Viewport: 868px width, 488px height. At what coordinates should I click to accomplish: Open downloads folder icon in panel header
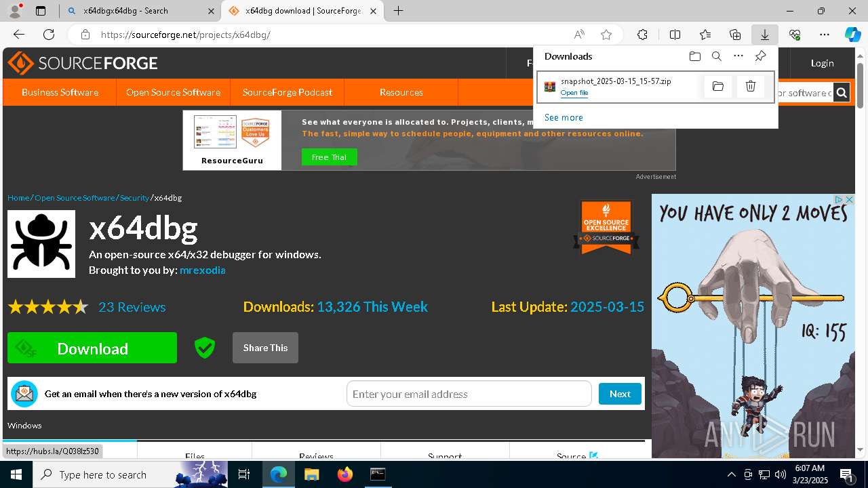point(694,56)
